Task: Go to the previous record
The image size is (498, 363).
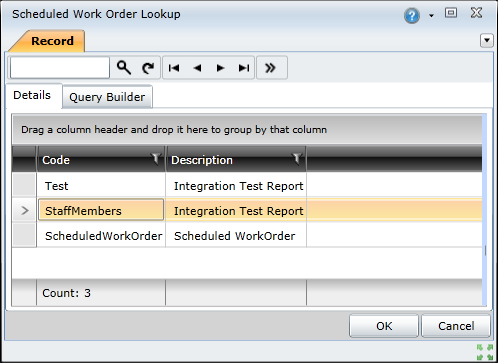Action: [197, 68]
